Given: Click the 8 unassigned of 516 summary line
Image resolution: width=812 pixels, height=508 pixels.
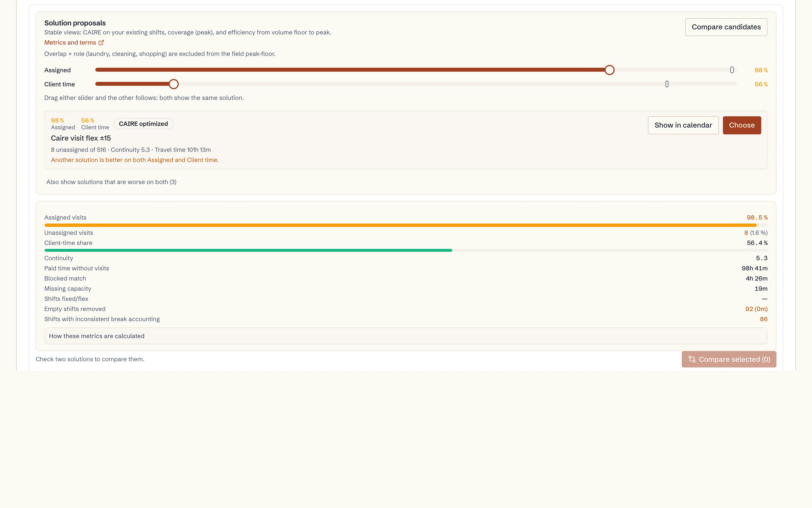Looking at the screenshot, I should click(131, 150).
